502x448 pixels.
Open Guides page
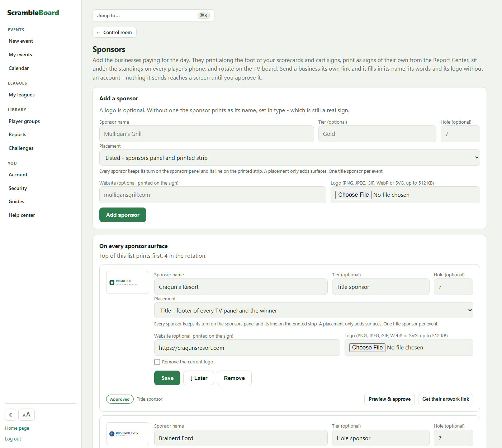(16, 201)
